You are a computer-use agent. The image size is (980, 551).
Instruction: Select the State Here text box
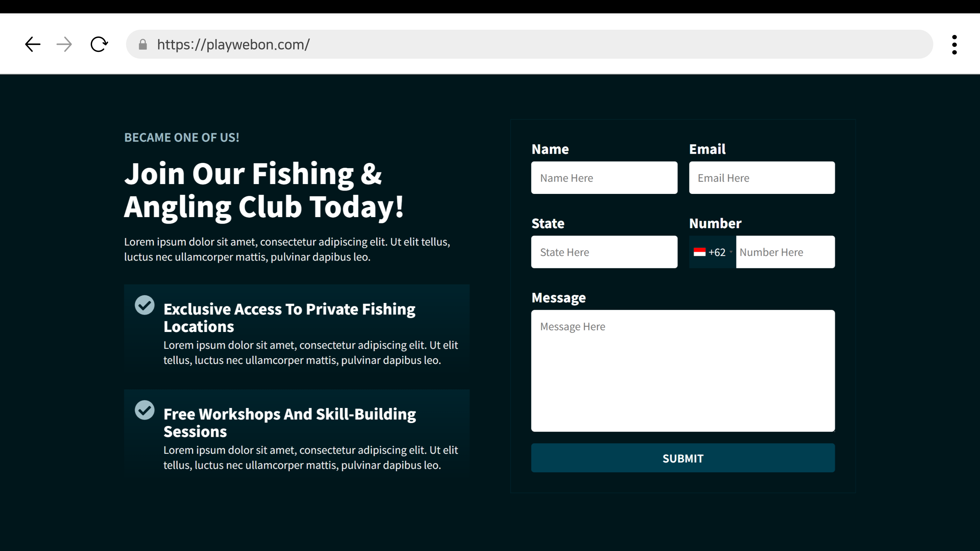[x=604, y=252]
